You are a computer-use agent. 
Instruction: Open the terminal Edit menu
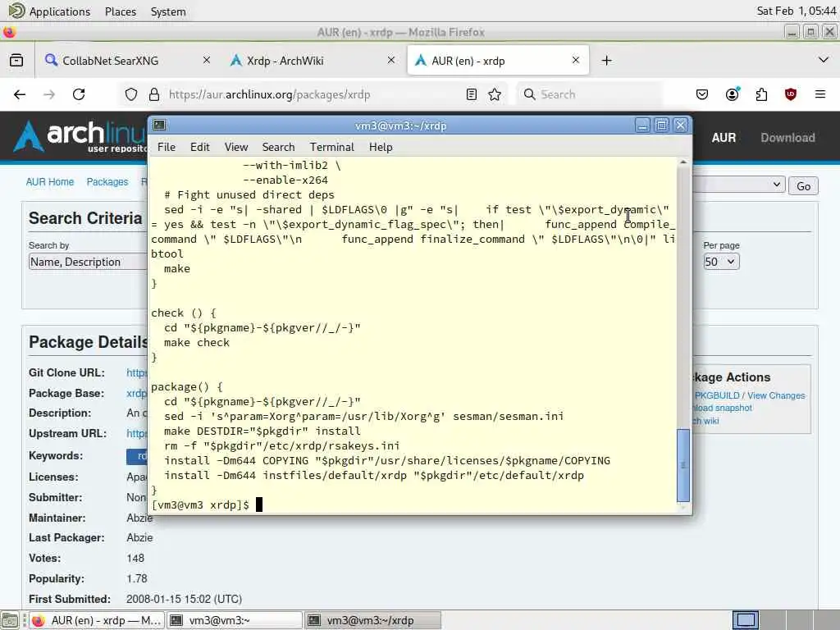[200, 147]
